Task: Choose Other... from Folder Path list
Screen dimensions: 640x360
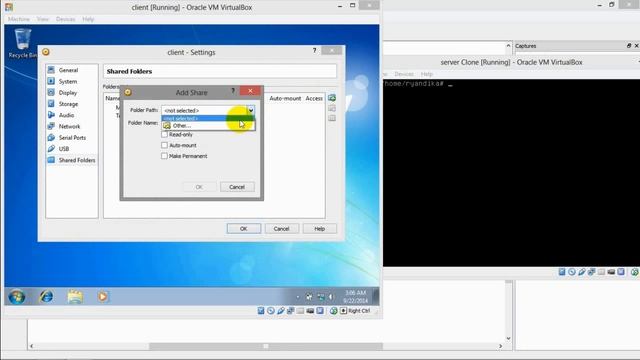Action: 208,126
